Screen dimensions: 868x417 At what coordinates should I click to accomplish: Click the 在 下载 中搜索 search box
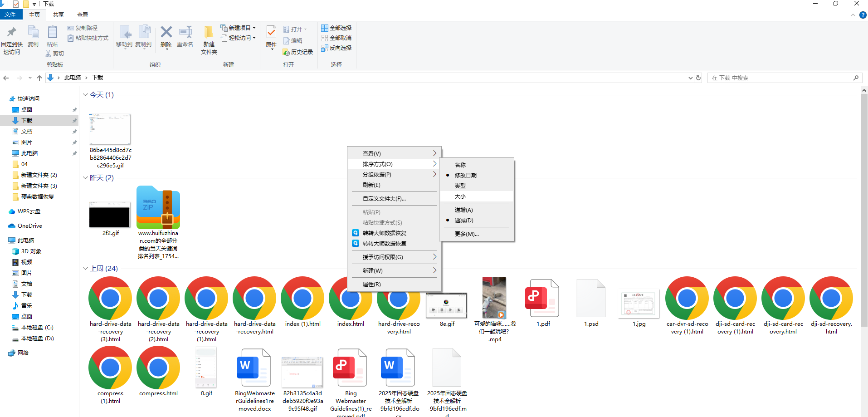click(x=785, y=78)
